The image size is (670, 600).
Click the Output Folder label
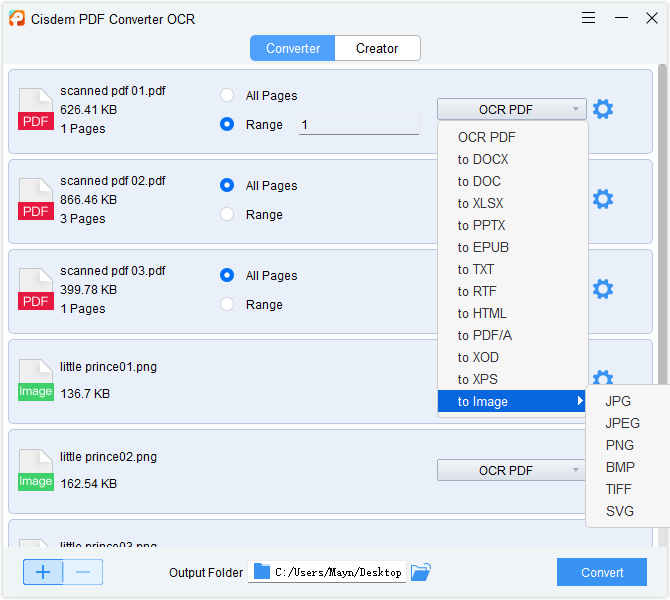206,572
